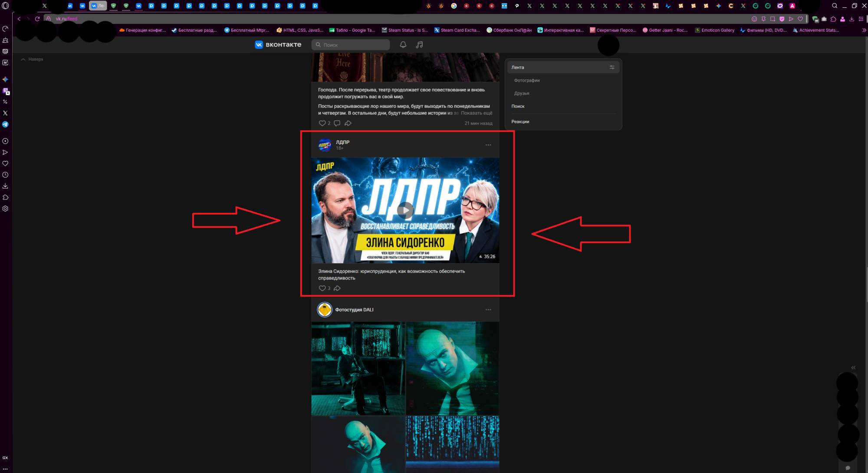The height and width of the screenshot is (473, 868).
Task: Switch to the Google tab
Action: click(454, 6)
